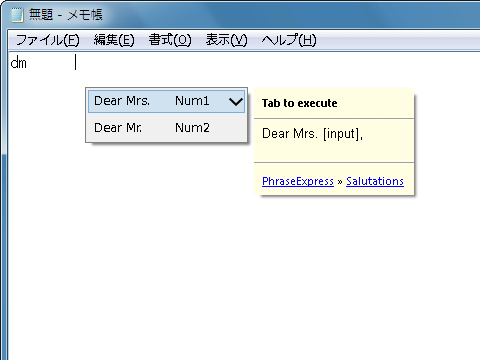Click the Num1 shortcut label
The image size is (480, 360).
[x=192, y=101]
